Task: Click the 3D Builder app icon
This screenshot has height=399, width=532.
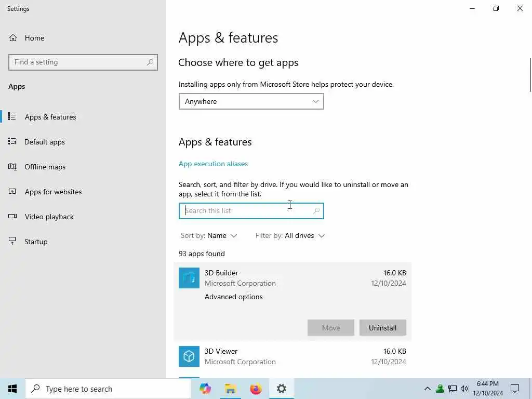Action: (x=189, y=278)
